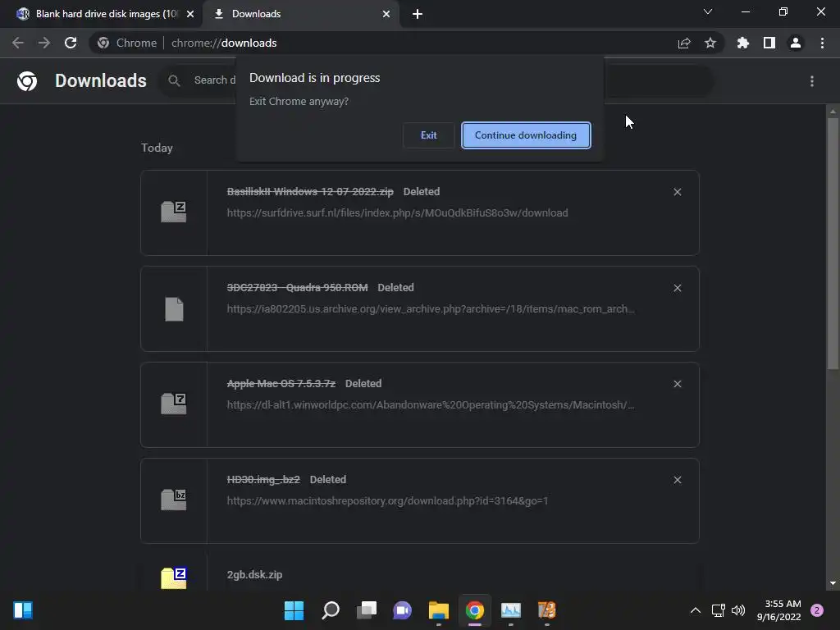Screen dimensions: 840x630
Task: Open File Explorer from taskbar
Action: [438, 610]
